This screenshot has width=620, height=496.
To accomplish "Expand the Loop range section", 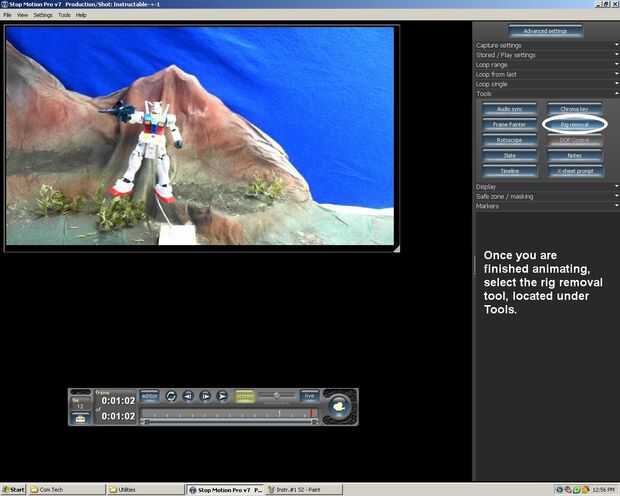I will [546, 64].
